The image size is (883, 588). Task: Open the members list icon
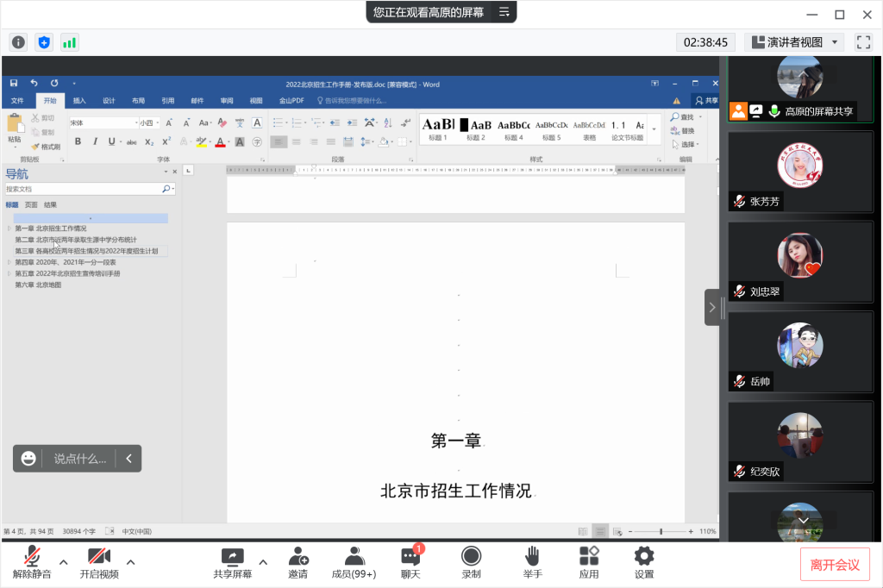354,557
